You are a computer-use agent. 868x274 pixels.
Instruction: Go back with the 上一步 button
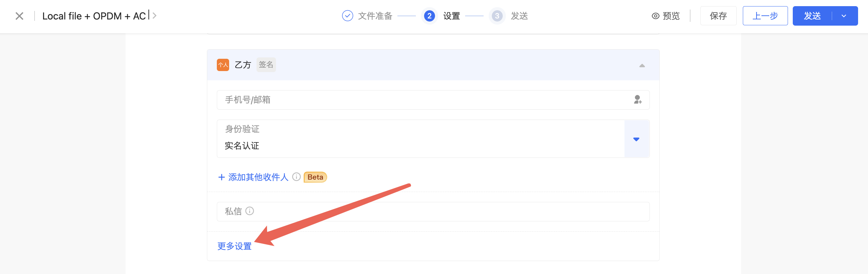765,16
